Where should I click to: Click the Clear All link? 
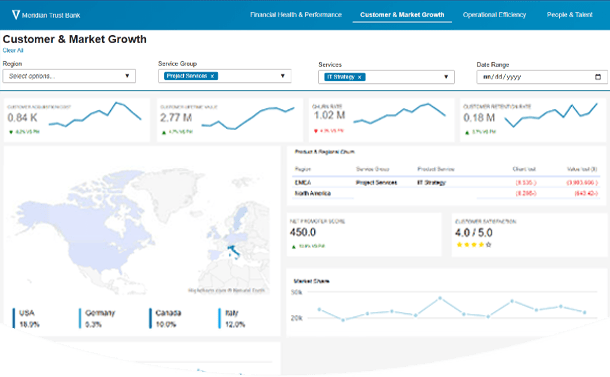coord(13,50)
